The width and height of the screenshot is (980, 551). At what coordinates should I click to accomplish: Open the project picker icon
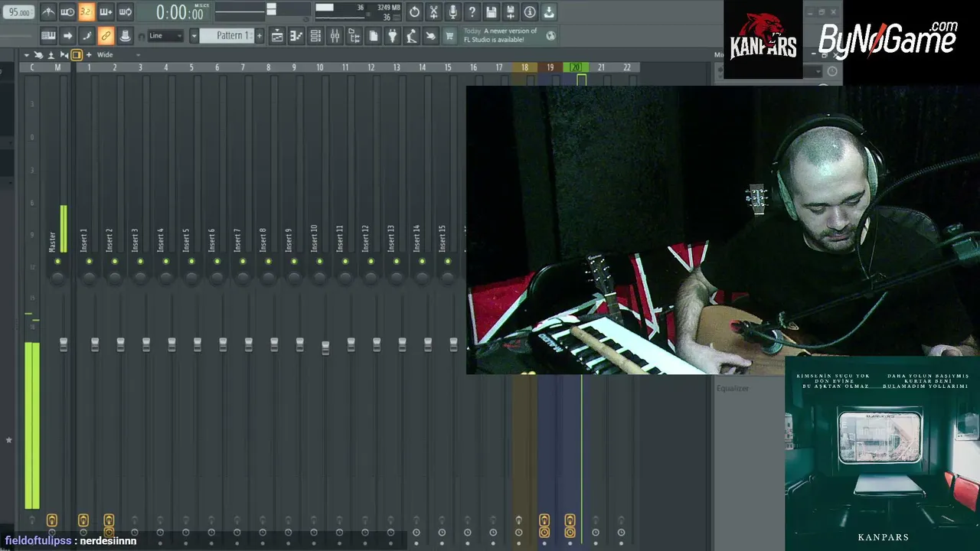coord(373,36)
